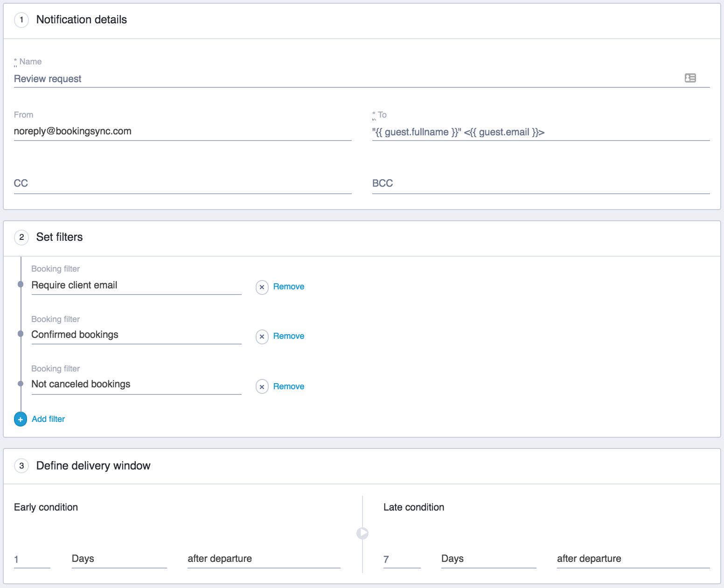This screenshot has width=724, height=588.
Task: Open the Not canceled bookings filter dropdown
Action: [x=136, y=384]
